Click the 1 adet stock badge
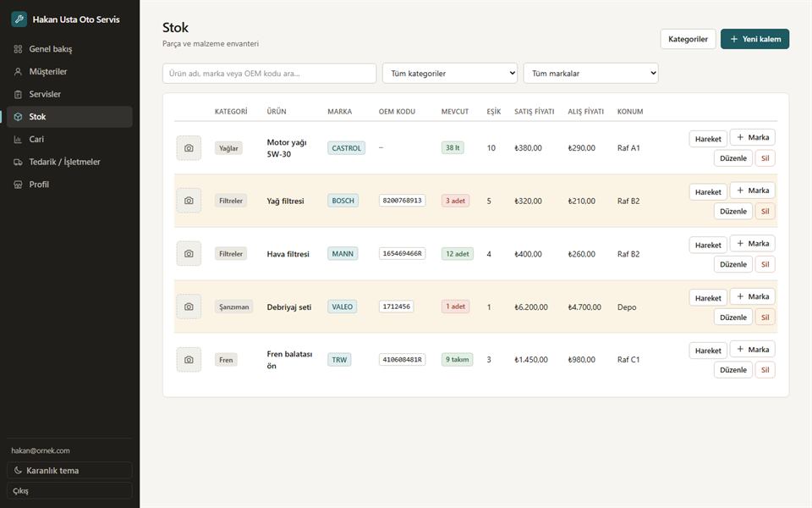The height and width of the screenshot is (508, 812). point(455,306)
